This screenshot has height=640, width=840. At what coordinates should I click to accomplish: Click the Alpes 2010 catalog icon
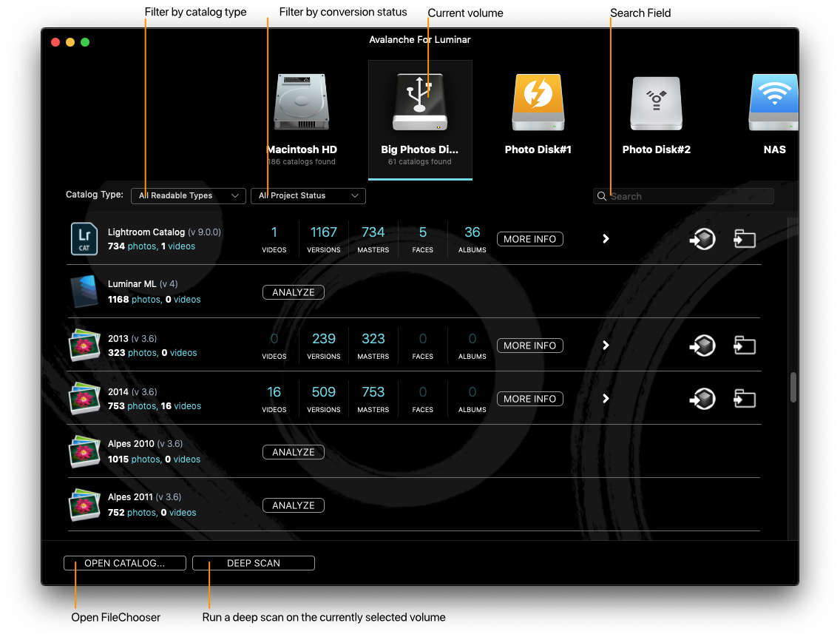point(84,451)
